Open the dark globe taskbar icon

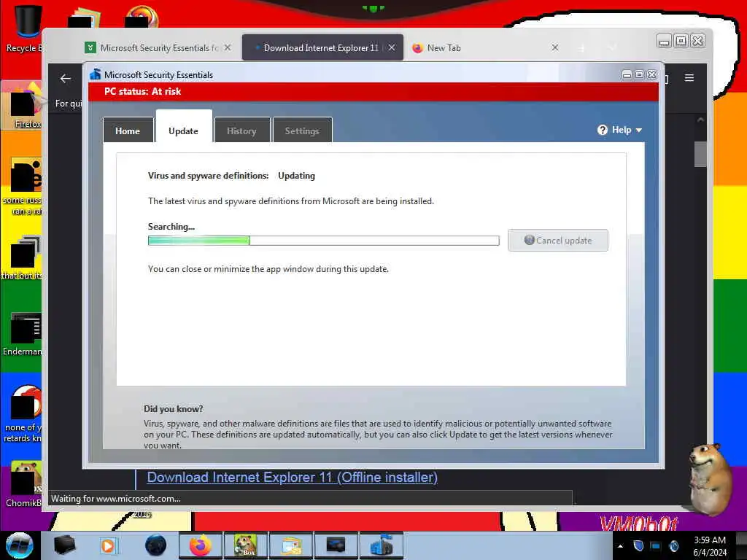156,545
